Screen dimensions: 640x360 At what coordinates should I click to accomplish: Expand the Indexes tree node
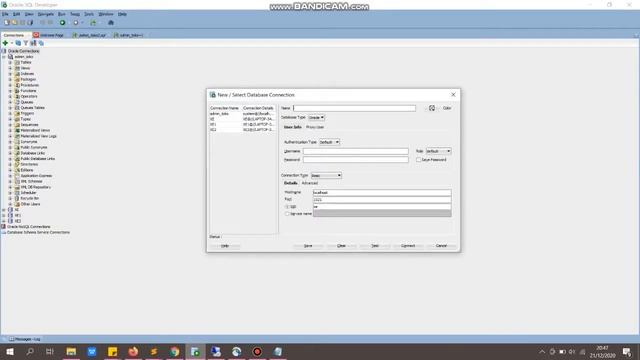point(10,74)
